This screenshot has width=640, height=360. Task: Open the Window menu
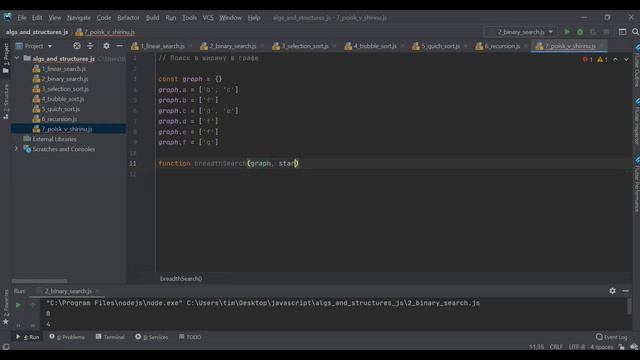[231, 18]
